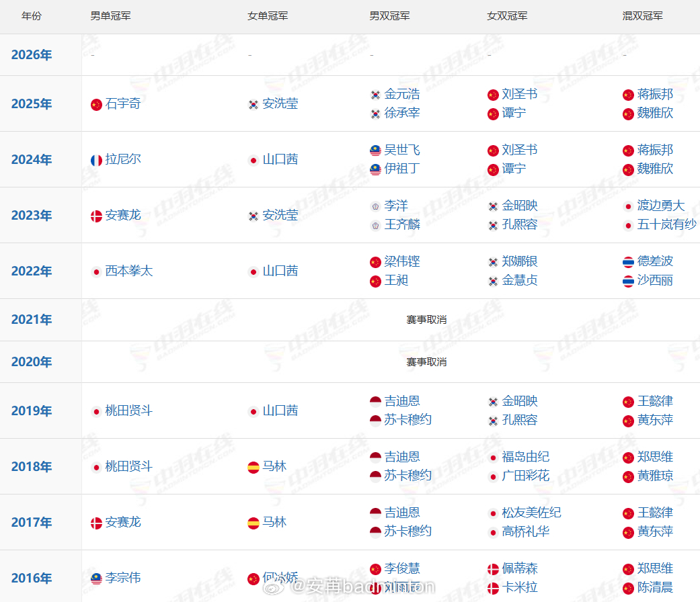Click the 女单冠军 column header
Screen dimensions: 700x602
pyautogui.click(x=268, y=16)
